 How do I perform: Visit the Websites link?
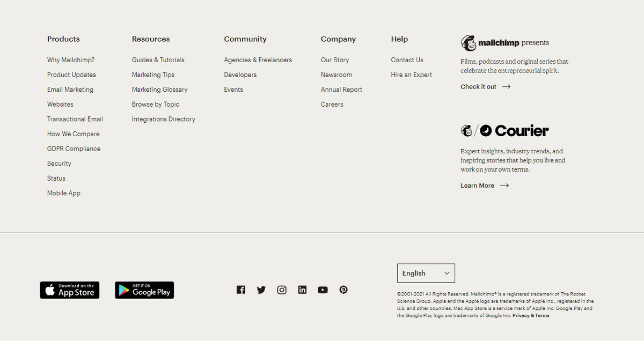pos(60,105)
